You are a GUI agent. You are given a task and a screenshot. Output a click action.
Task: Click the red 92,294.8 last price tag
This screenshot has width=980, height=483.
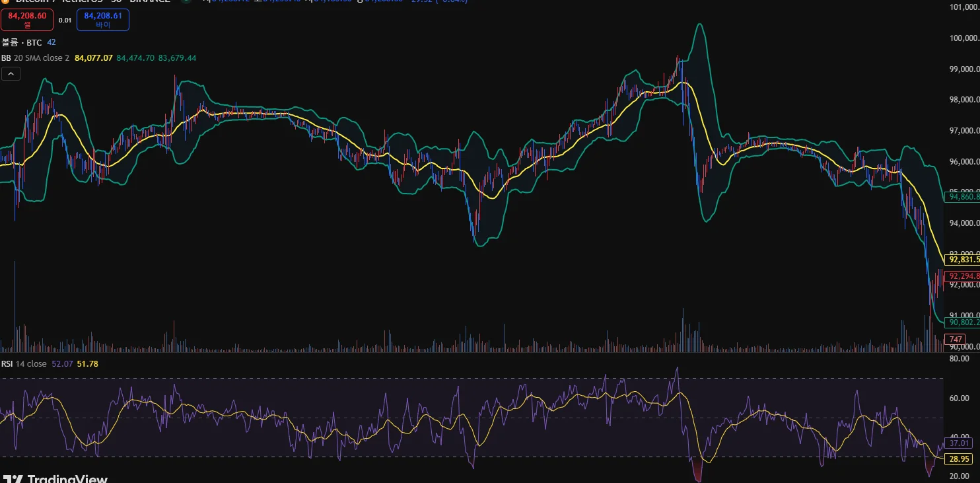[x=963, y=276]
